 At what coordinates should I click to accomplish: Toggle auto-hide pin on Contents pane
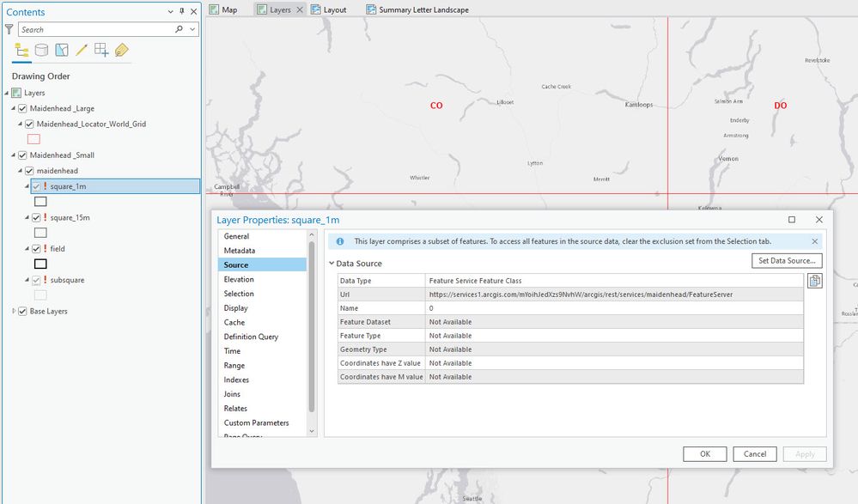pyautogui.click(x=182, y=11)
